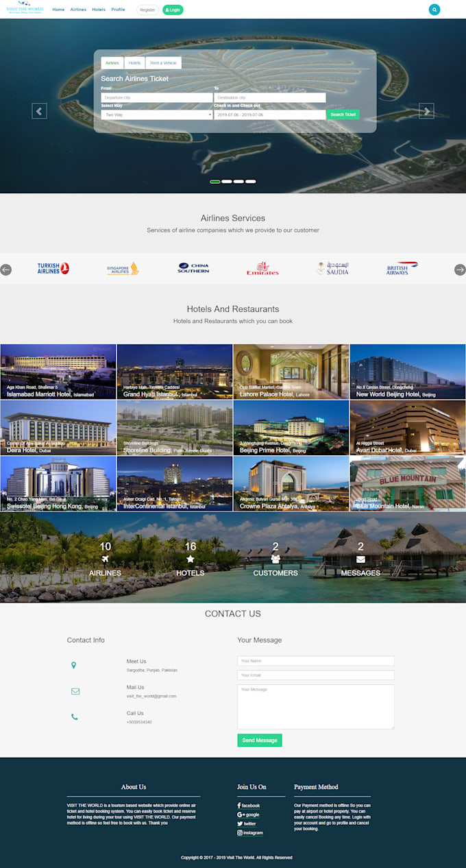Image resolution: width=466 pixels, height=868 pixels.
Task: Focus the Departure city field
Action: click(x=157, y=97)
